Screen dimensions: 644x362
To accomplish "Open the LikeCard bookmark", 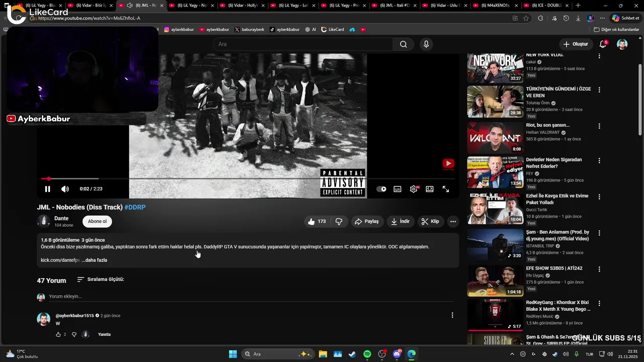I will click(333, 30).
